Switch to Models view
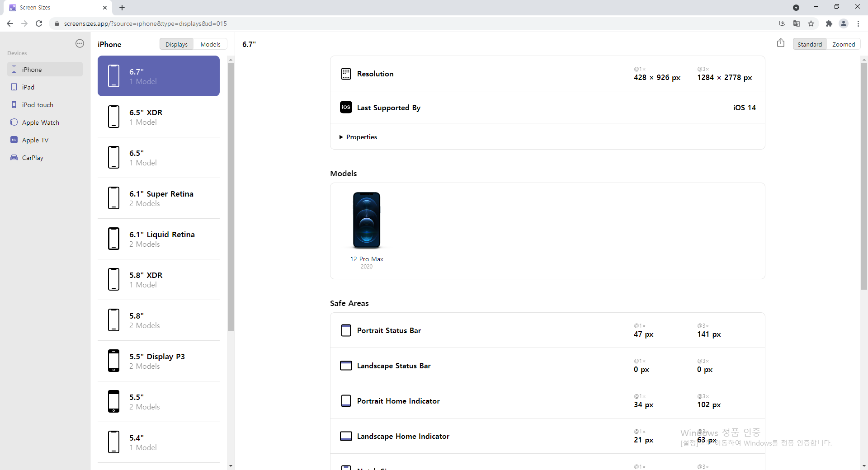This screenshot has width=868, height=470. (210, 44)
